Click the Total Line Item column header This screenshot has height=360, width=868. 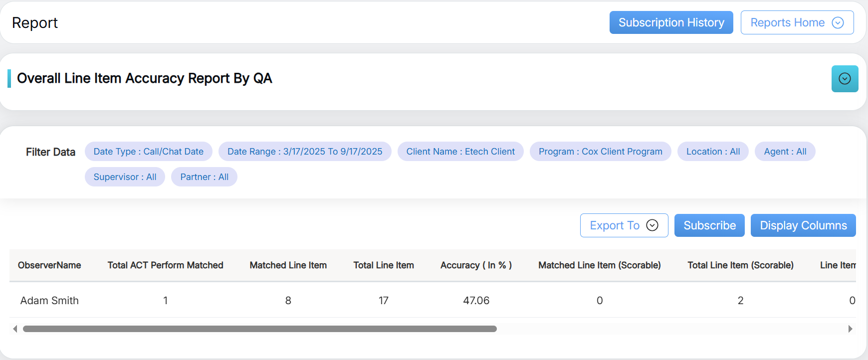[383, 265]
